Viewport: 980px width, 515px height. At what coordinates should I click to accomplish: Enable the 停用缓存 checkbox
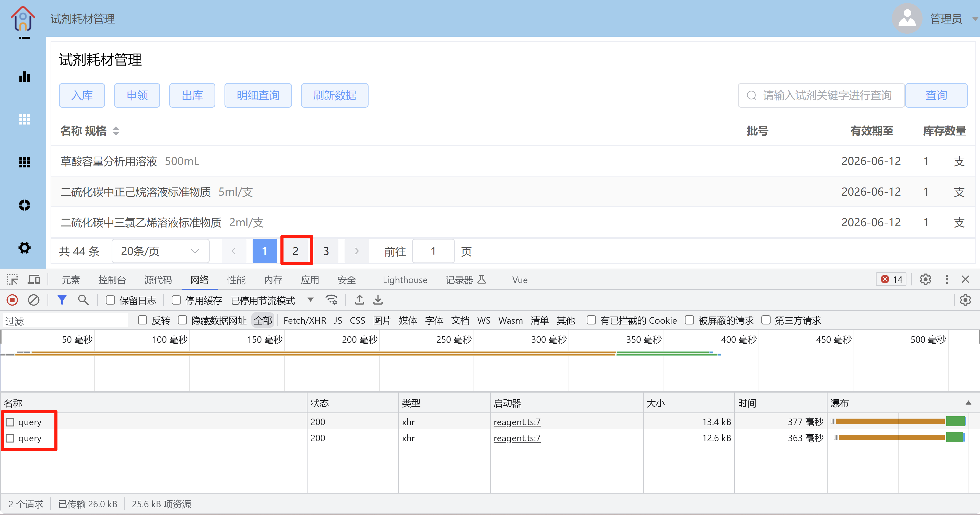click(x=176, y=300)
